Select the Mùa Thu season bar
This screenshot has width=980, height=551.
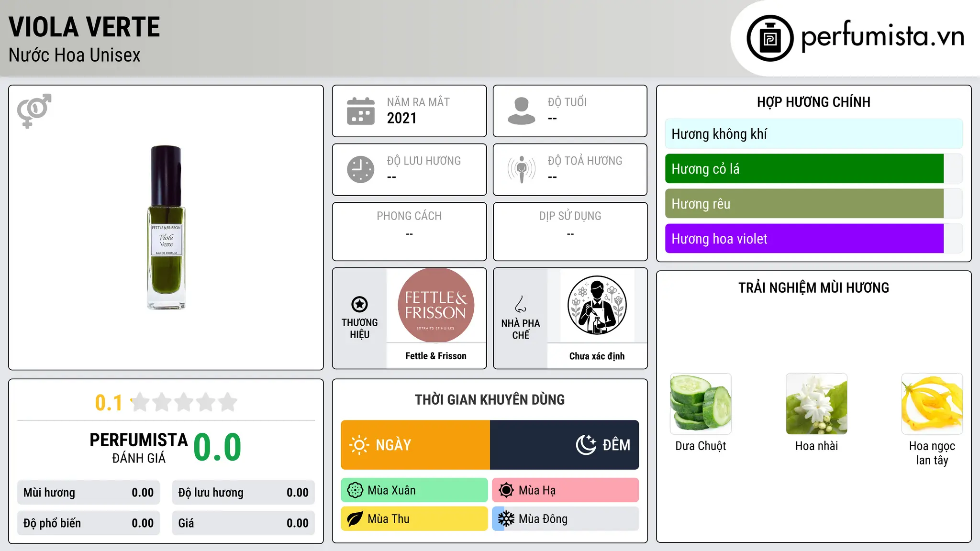click(x=414, y=519)
